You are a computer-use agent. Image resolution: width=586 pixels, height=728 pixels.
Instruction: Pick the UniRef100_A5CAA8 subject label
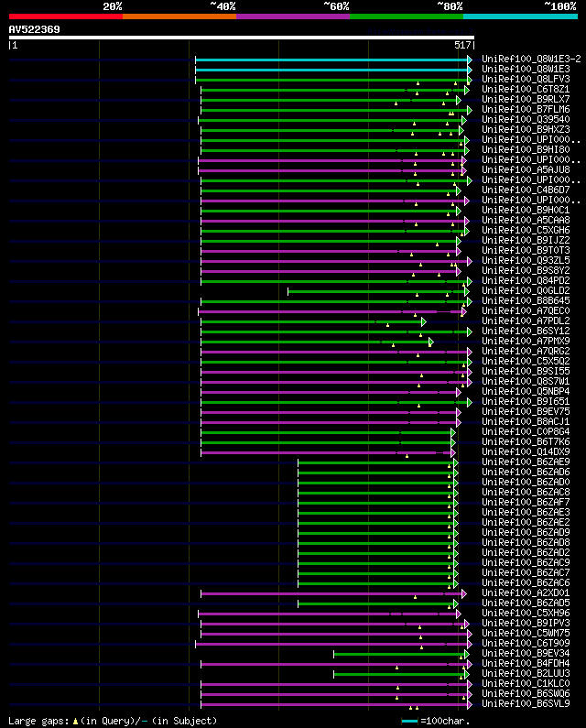pos(526,220)
